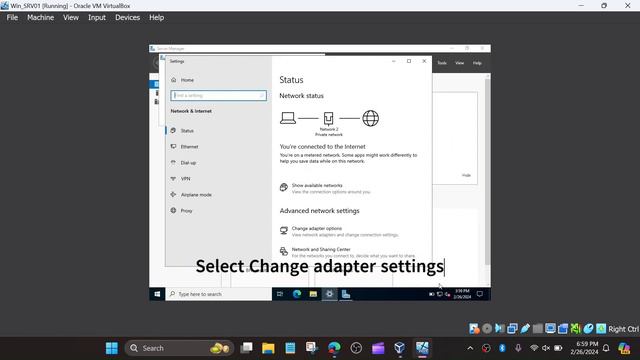Click Bluetooth icon in host system tray

click(x=502, y=348)
